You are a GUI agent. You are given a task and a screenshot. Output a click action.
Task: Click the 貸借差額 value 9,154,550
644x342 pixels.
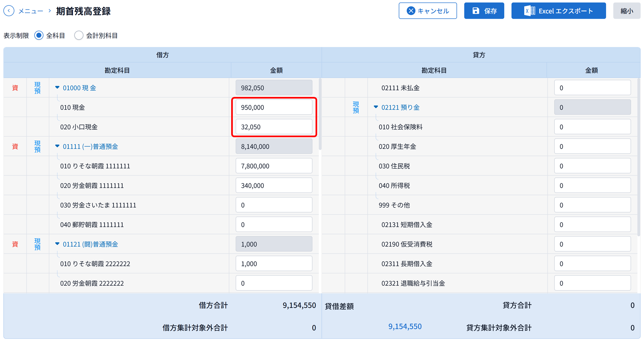point(405,327)
